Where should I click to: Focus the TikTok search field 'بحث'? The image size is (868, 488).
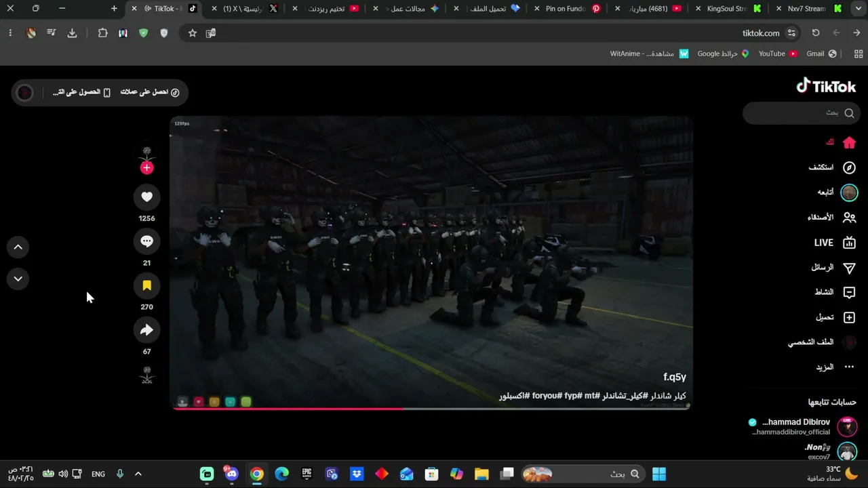pyautogui.click(x=802, y=113)
